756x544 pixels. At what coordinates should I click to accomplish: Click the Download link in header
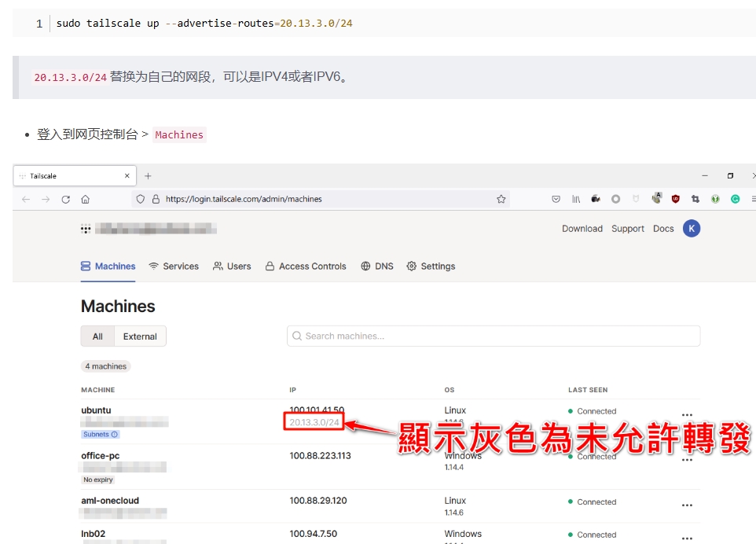pyautogui.click(x=582, y=229)
